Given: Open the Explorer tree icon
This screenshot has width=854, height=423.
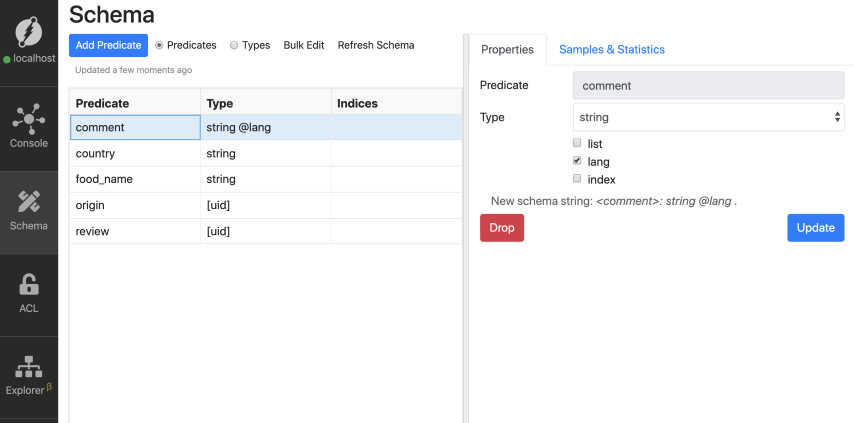Looking at the screenshot, I should point(29,368).
